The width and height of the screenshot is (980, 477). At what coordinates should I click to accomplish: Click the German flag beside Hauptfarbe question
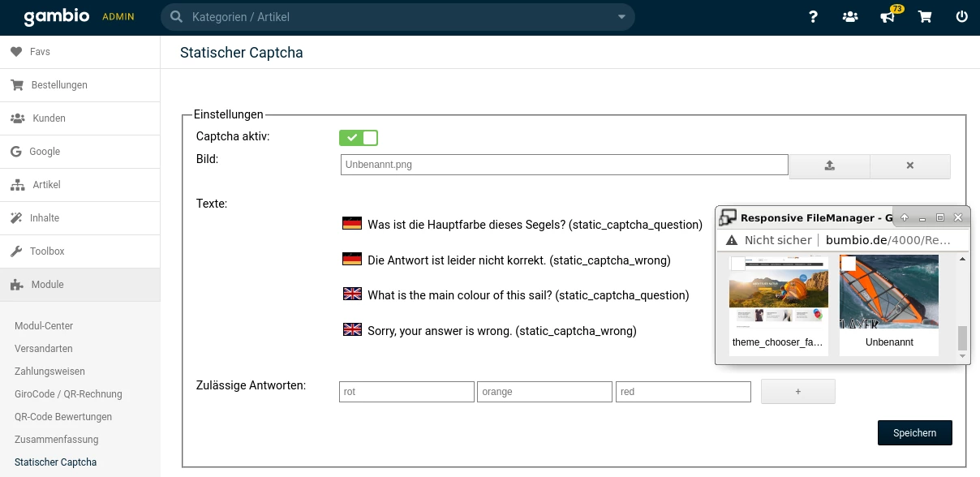point(352,224)
